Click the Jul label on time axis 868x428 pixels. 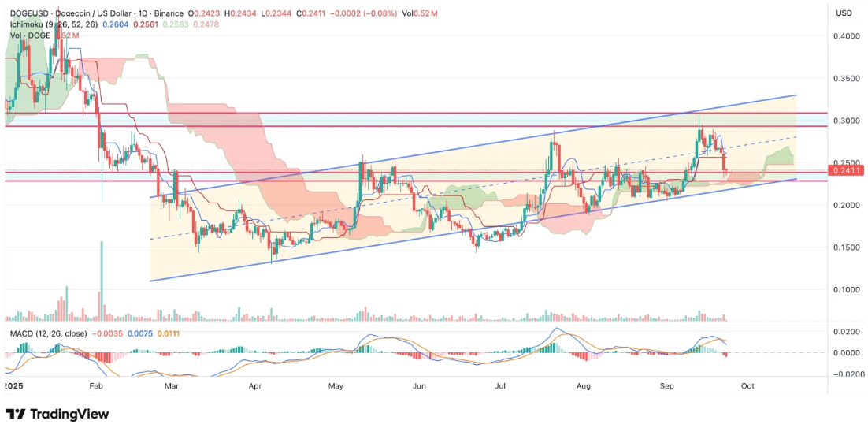tap(502, 385)
